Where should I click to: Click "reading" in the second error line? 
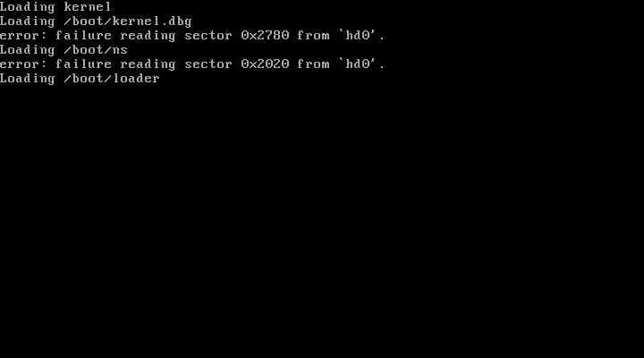coord(148,65)
